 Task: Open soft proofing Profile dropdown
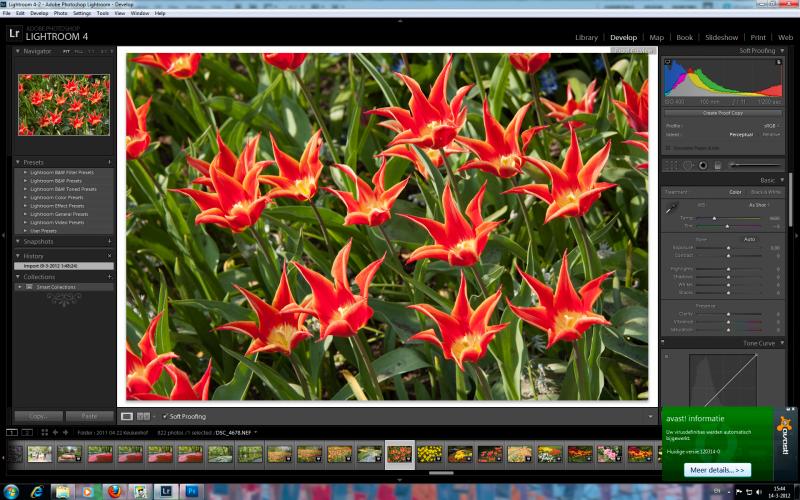coord(771,126)
